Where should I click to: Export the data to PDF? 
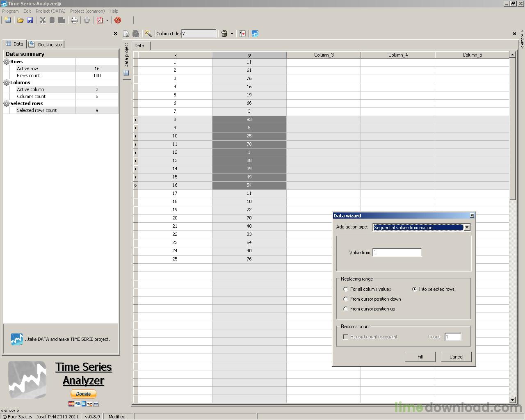(x=100, y=20)
